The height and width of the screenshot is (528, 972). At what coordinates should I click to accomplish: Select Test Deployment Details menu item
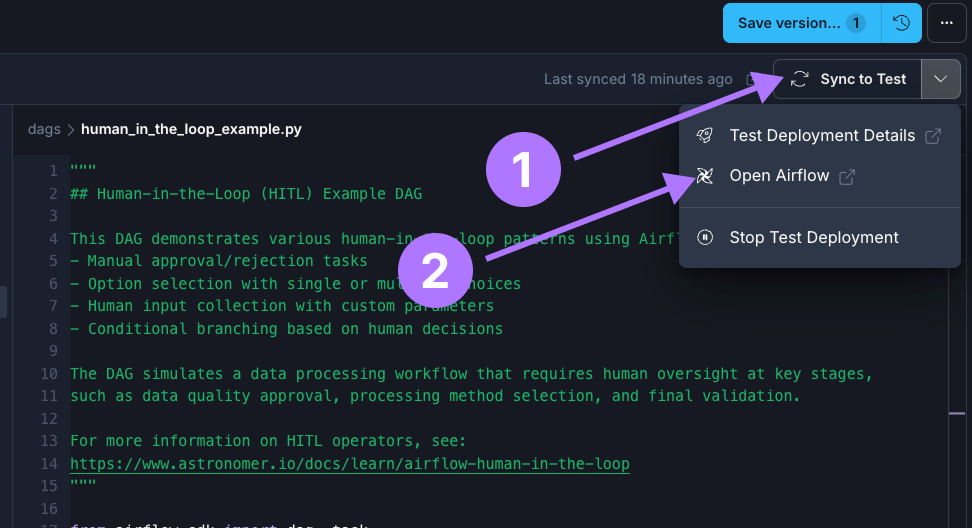822,135
